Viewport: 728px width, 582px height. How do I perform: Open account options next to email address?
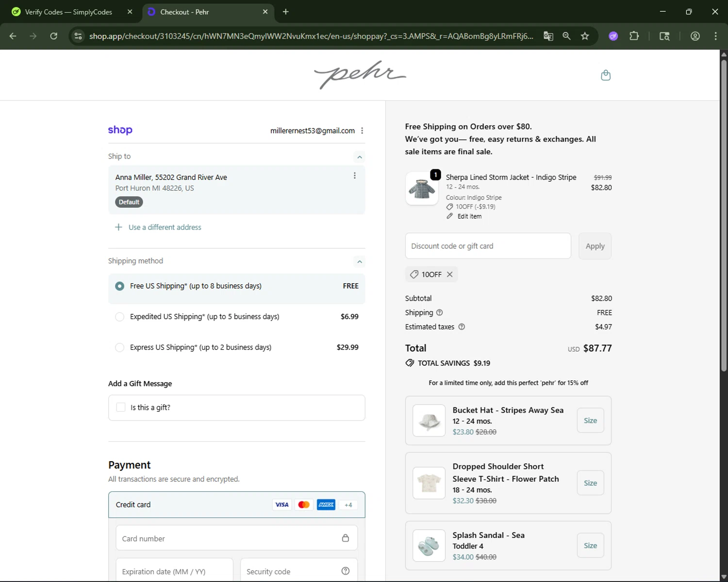click(x=362, y=130)
